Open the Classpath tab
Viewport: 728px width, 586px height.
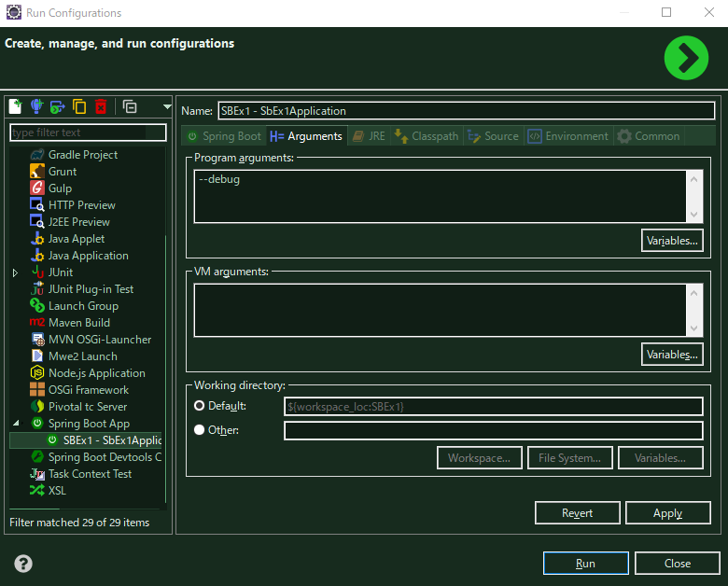click(x=427, y=136)
